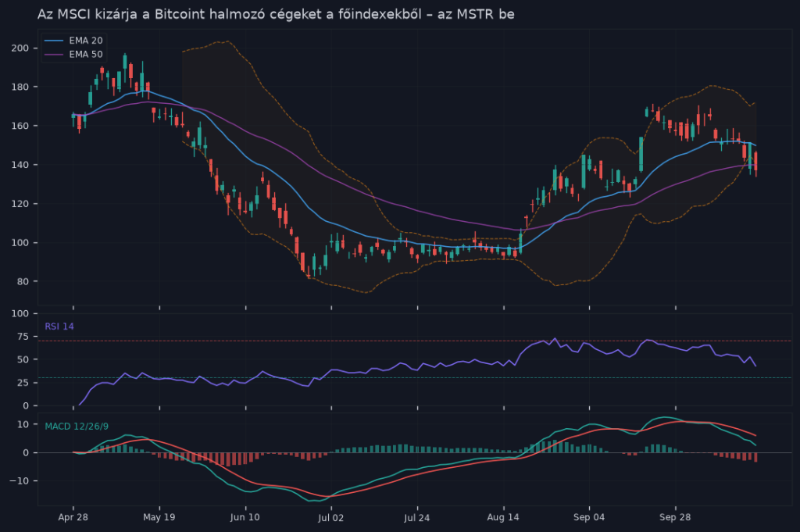Click the 180 price axis label
This screenshot has width=800, height=532.
tap(20, 87)
